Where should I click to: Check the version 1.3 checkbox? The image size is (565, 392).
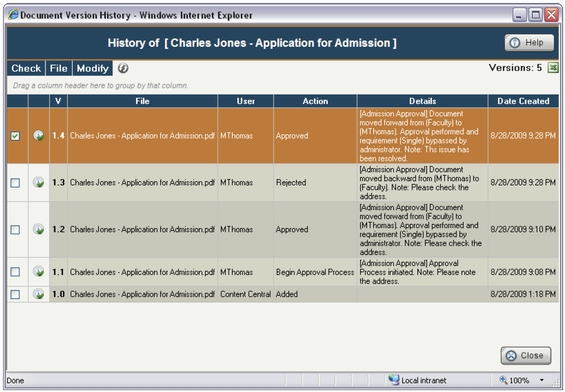point(15,183)
